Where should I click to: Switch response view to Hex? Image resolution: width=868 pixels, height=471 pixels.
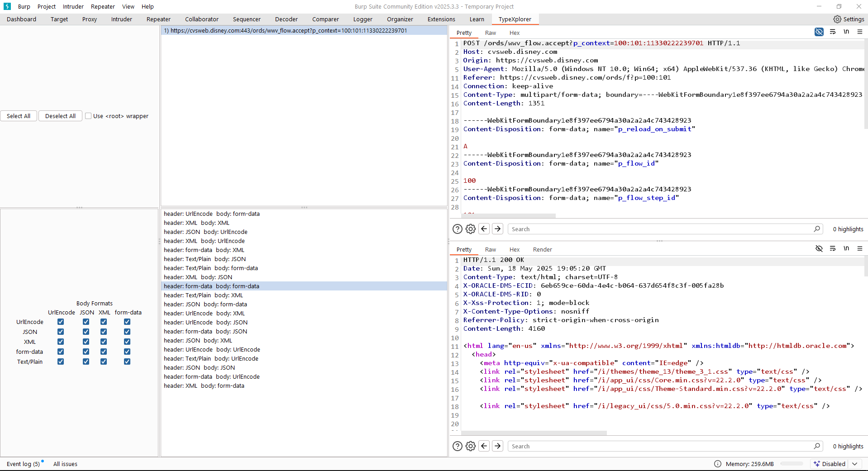coord(515,249)
